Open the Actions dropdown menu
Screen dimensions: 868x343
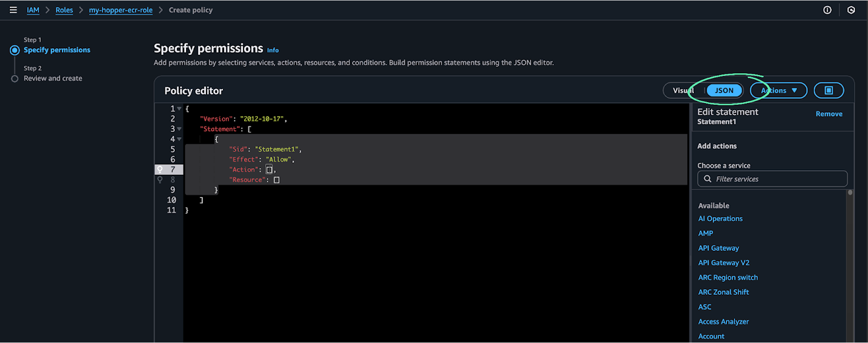click(x=778, y=91)
